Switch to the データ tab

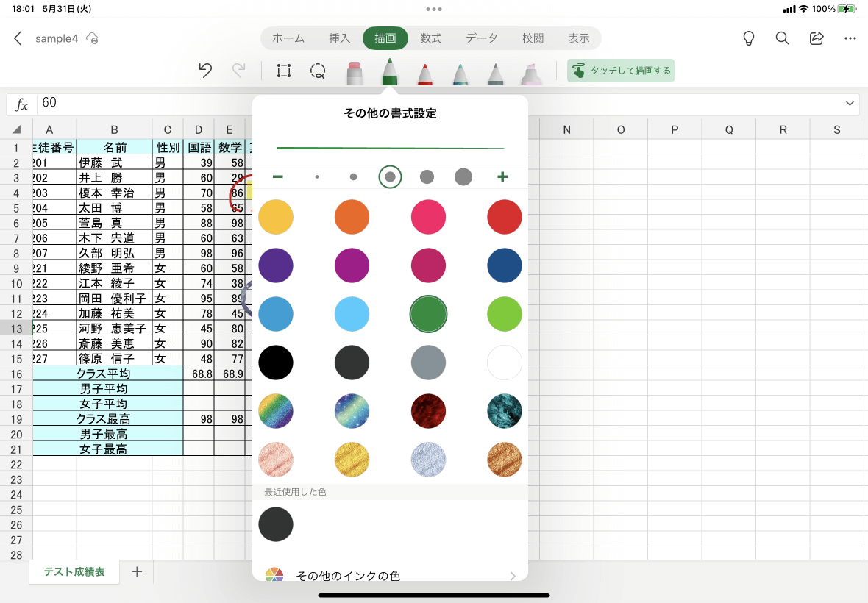[482, 38]
